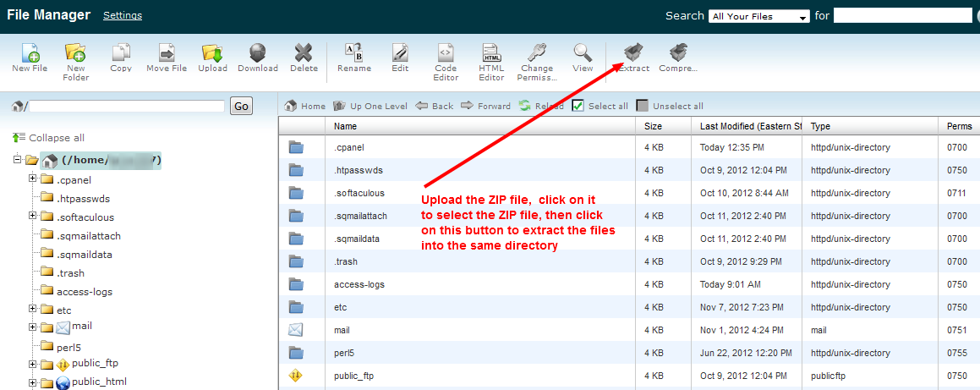Check the Select all checkbox
The image size is (980, 390).
click(578, 106)
